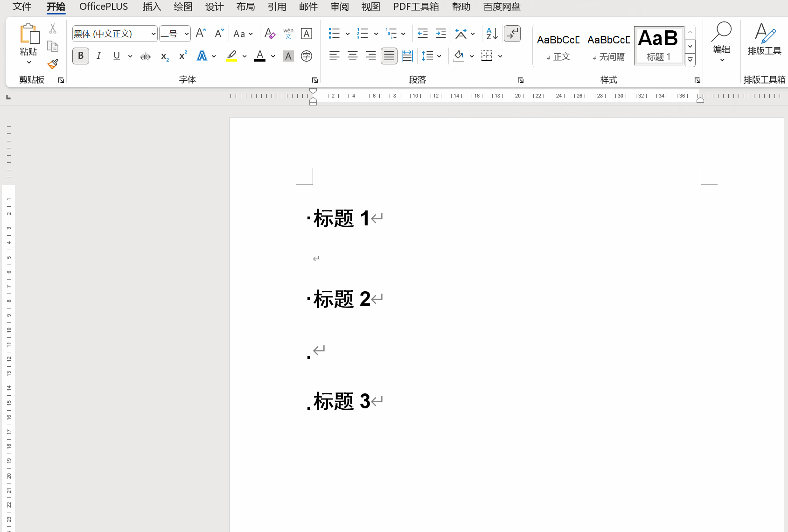Image resolution: width=788 pixels, height=532 pixels.
Task: Click the Increase Indent icon
Action: tap(440, 34)
